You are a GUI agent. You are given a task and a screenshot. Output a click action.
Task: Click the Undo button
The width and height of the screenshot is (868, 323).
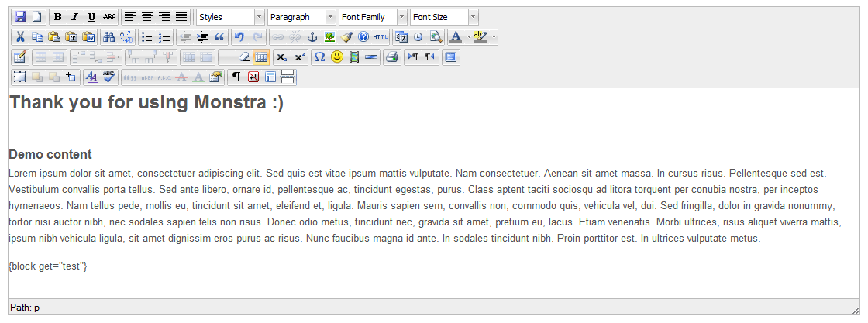[239, 36]
